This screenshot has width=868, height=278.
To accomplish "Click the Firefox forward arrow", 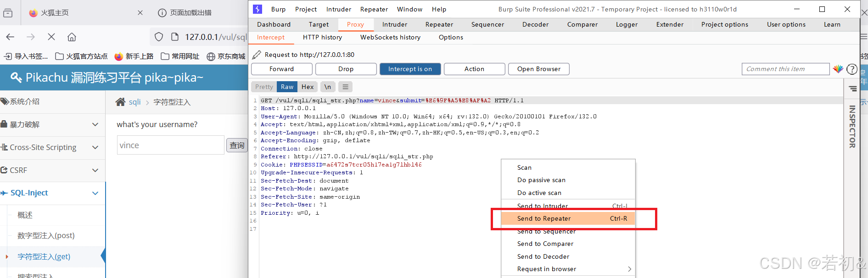I will [31, 37].
